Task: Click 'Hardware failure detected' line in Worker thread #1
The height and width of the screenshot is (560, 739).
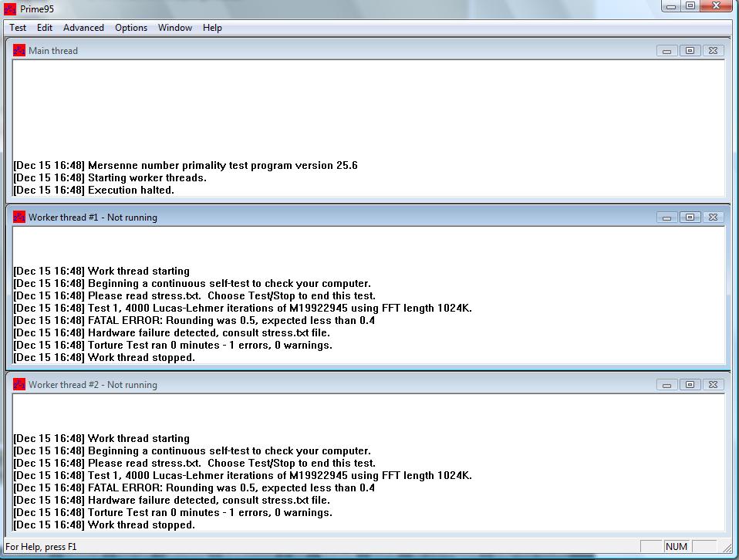Action: 171,332
